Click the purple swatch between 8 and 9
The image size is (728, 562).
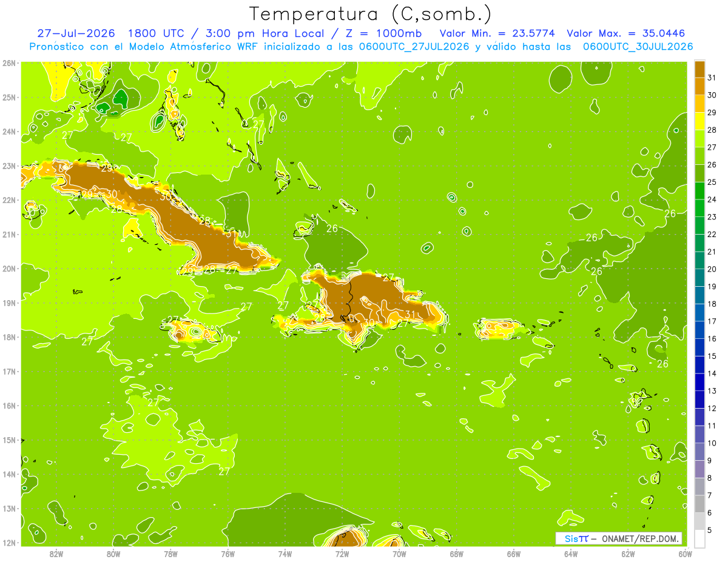coord(699,469)
